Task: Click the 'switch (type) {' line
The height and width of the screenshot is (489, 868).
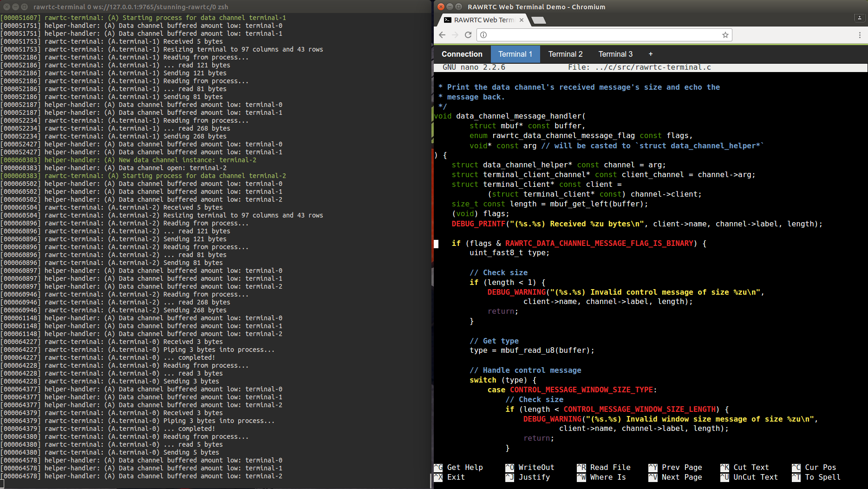Action: [x=503, y=380]
